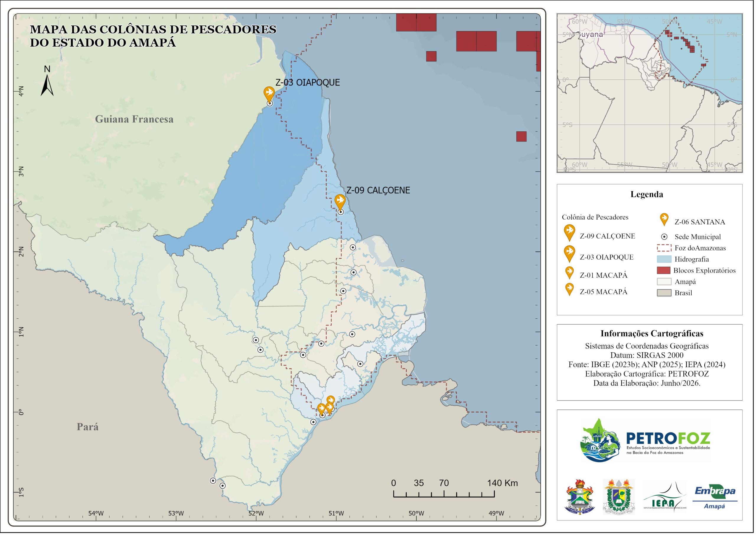Click the coat of arms beside the IEPA logo
Viewport: 756px width, 535px height.
[619, 497]
